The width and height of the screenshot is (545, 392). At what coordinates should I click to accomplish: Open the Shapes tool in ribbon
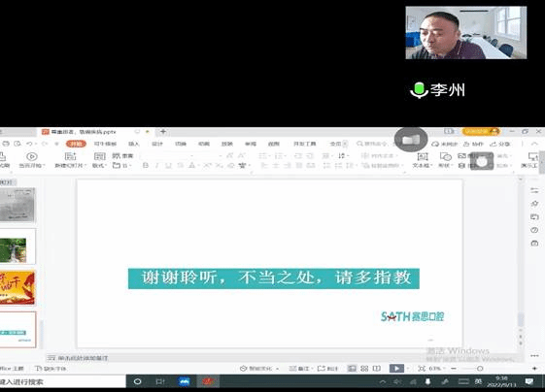click(x=445, y=156)
